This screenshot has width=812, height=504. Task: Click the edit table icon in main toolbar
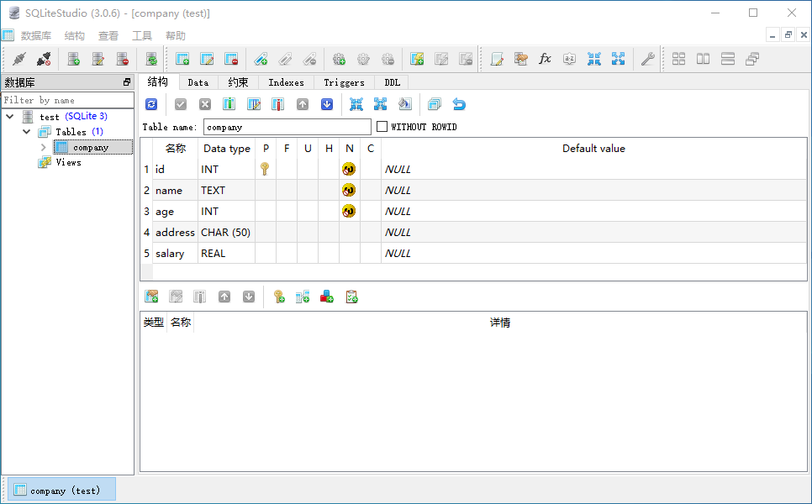point(207,59)
